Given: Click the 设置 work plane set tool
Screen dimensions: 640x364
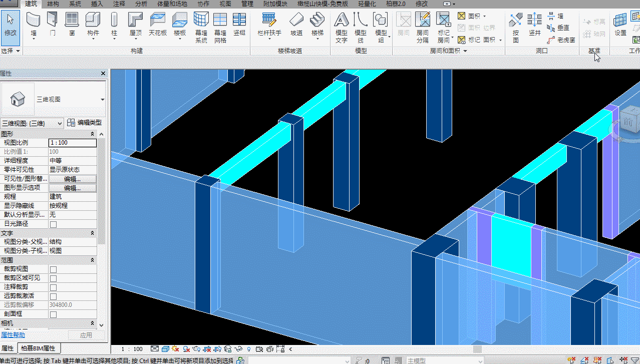Looking at the screenshot, I should pos(620,25).
